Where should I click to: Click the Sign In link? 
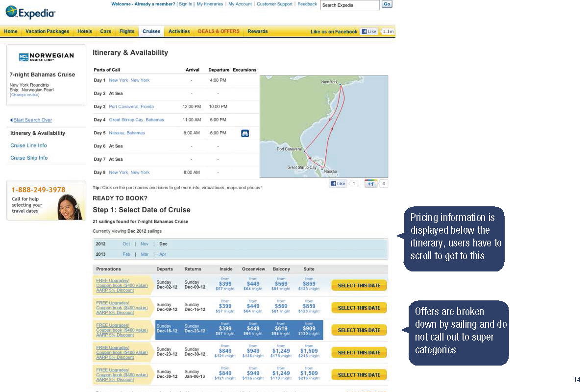point(185,4)
